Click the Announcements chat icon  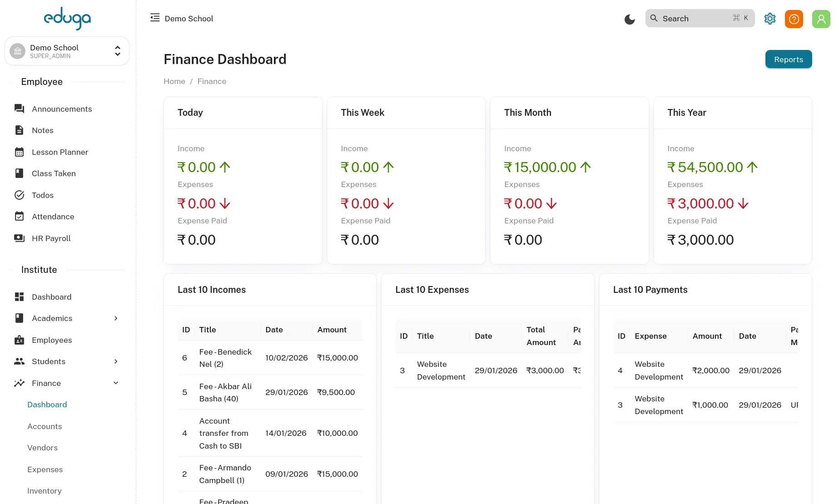tap(19, 109)
